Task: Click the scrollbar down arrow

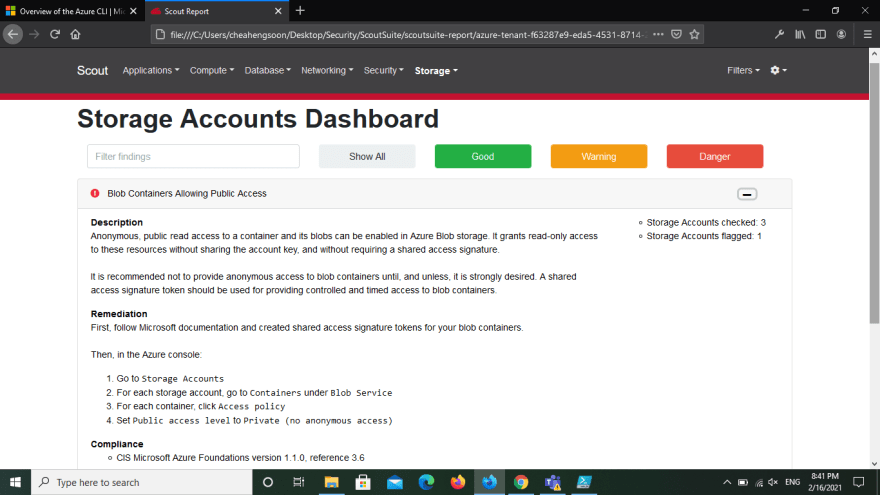Action: (874, 464)
